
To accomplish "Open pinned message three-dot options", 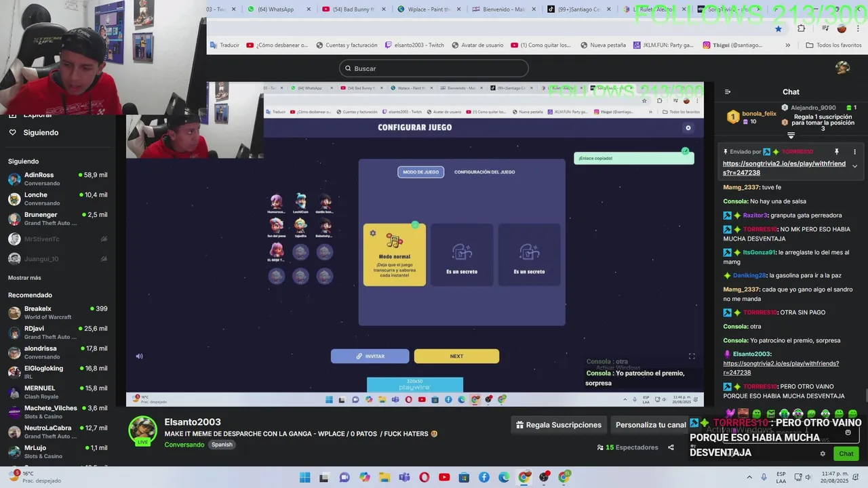I will point(854,152).
